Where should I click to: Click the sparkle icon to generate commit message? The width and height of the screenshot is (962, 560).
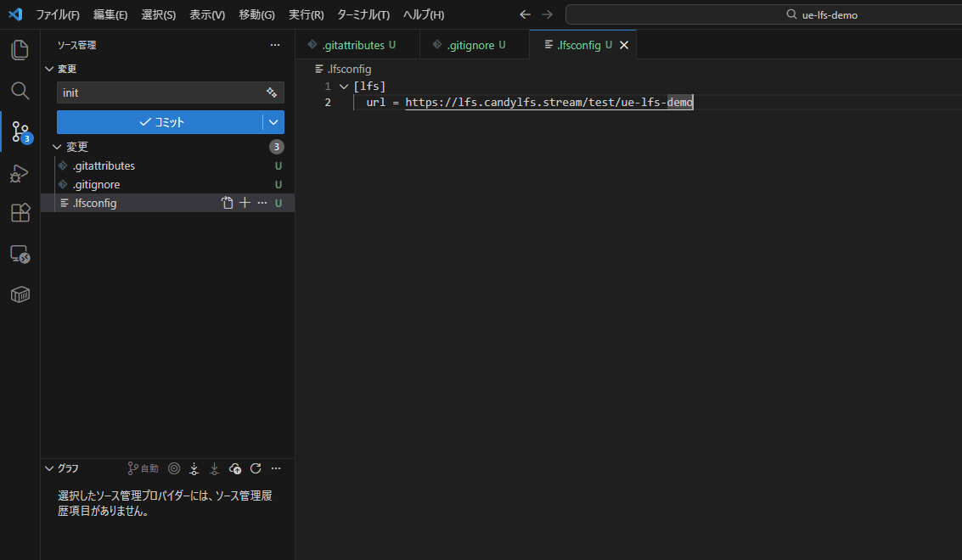(x=272, y=92)
